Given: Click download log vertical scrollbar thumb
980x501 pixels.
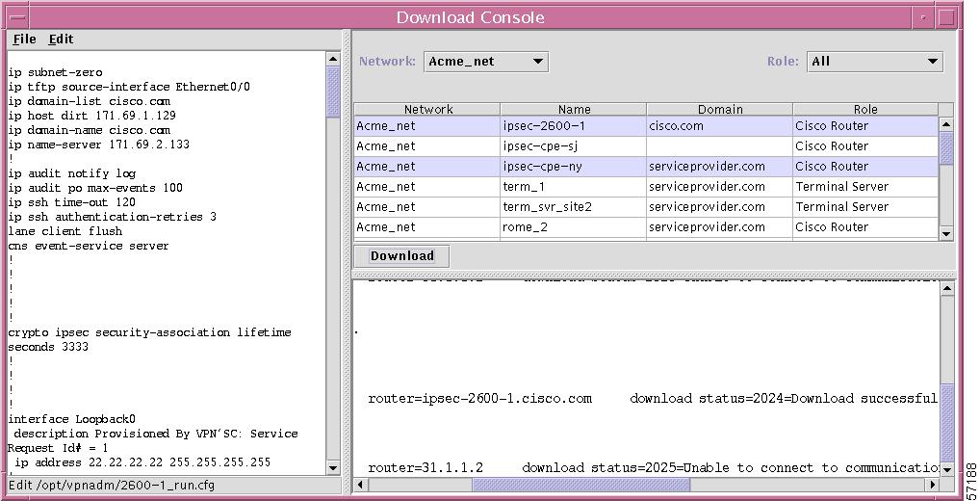Looking at the screenshot, I should coord(947,423).
